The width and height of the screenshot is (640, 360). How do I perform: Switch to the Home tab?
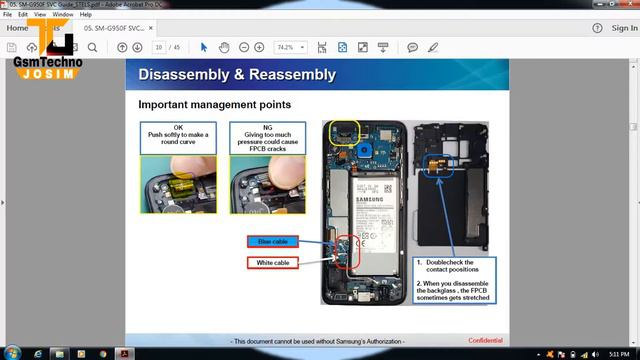tap(17, 28)
